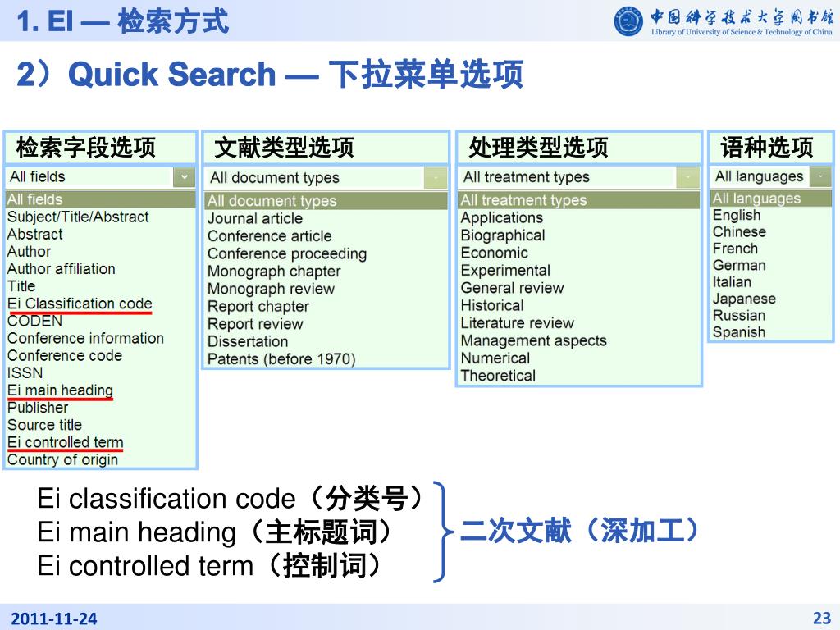
Task: Choose 'English' language option
Action: tap(737, 216)
